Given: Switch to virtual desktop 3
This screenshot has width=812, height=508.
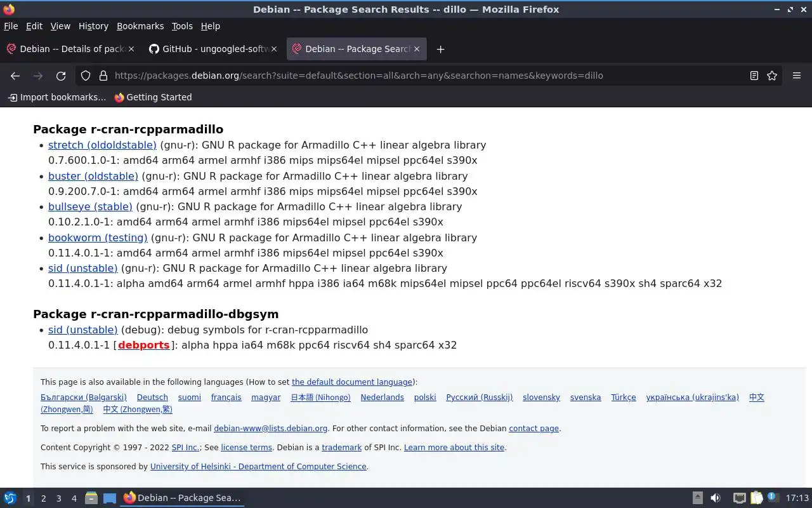Looking at the screenshot, I should (x=59, y=498).
